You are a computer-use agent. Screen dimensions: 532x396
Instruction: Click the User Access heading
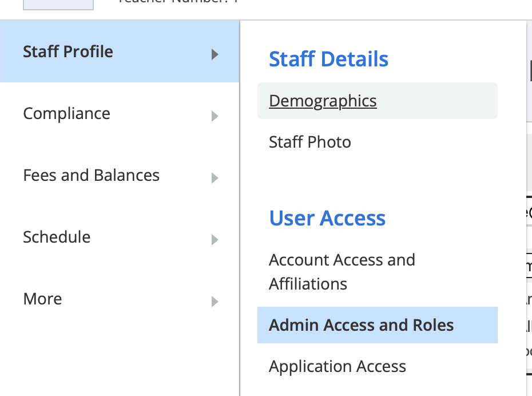click(x=327, y=218)
